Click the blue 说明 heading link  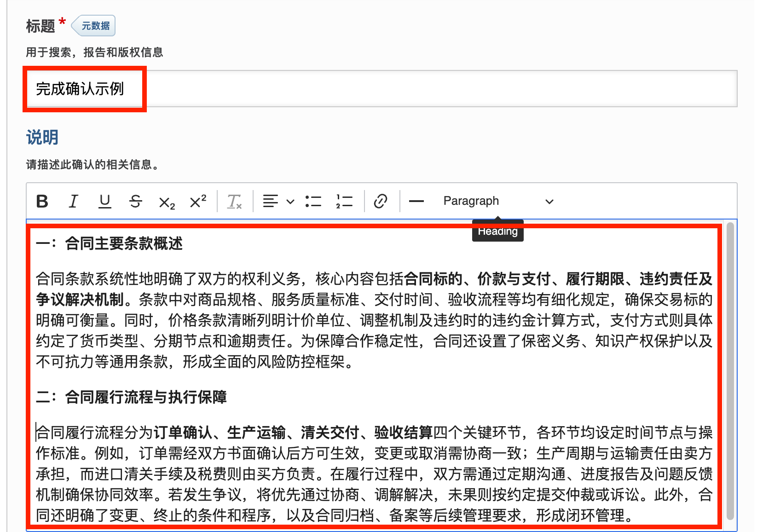tap(42, 137)
